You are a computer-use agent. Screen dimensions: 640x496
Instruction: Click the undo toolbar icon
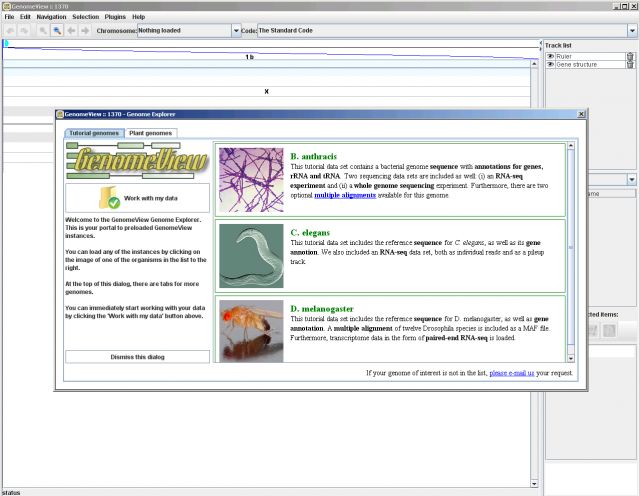10,31
